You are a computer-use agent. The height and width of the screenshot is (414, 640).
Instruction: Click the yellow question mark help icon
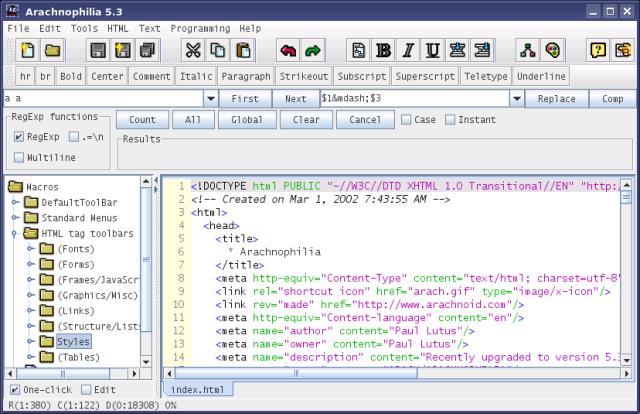(x=598, y=51)
